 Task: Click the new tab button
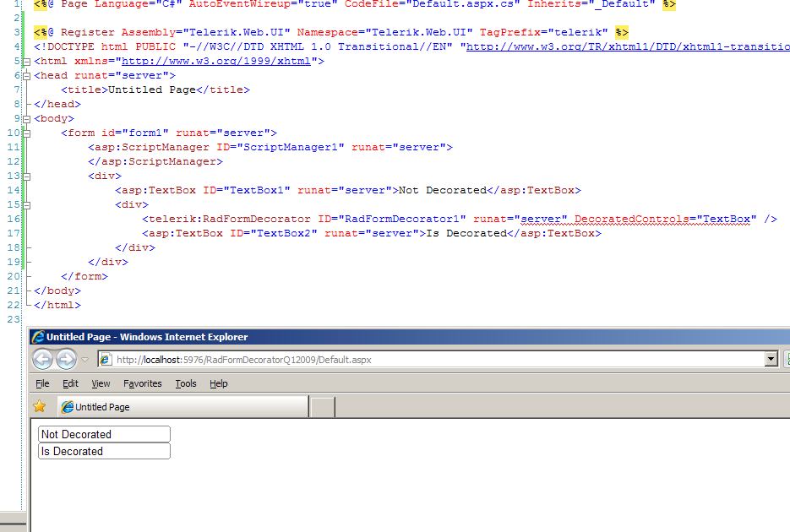tap(323, 407)
